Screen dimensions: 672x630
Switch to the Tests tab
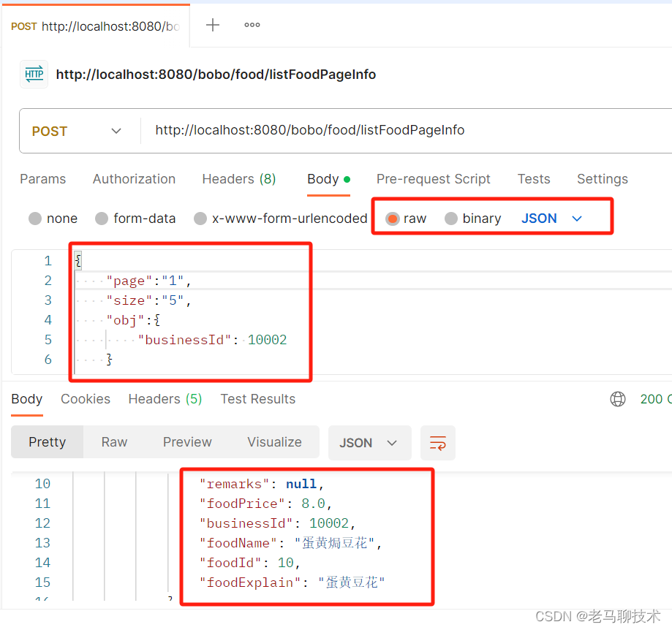point(533,179)
